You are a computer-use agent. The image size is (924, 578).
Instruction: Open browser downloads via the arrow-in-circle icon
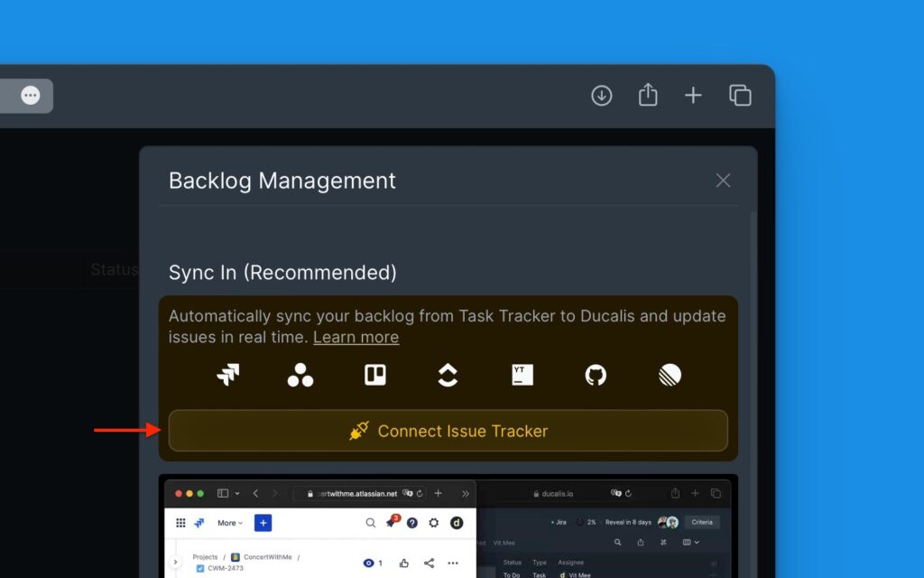(x=602, y=96)
